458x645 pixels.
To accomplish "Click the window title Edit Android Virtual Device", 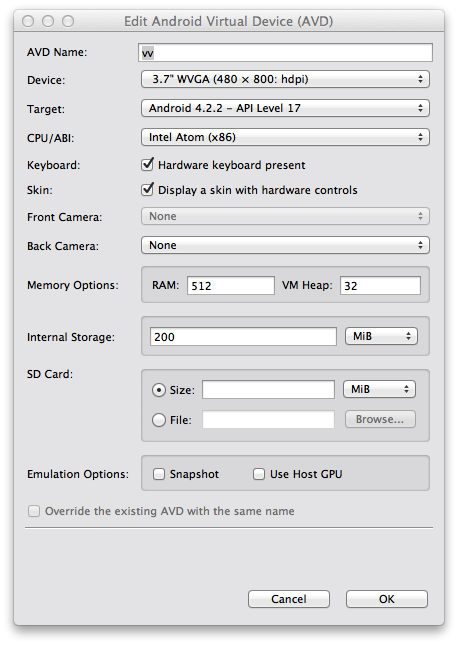I will tap(229, 21).
